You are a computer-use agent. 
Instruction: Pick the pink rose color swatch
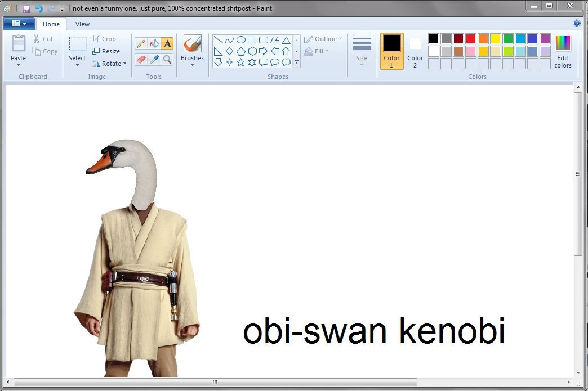coord(471,51)
